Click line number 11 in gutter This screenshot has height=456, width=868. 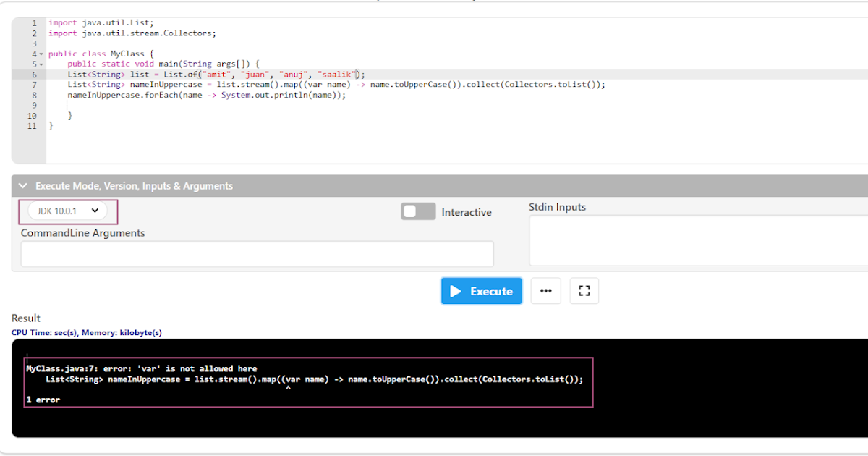tap(32, 126)
